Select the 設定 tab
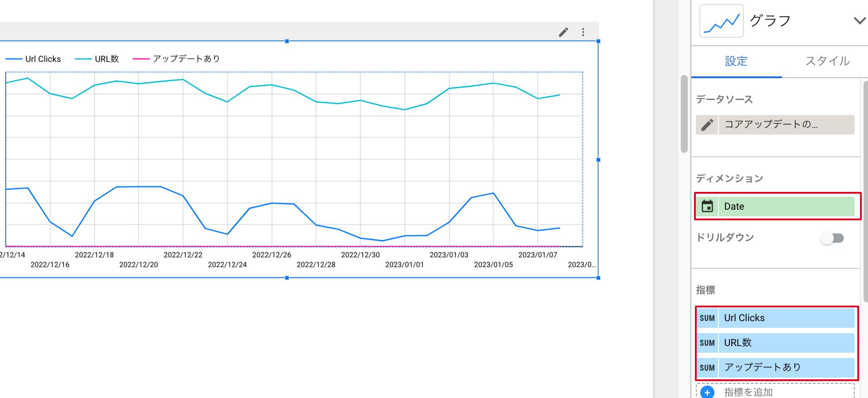The image size is (868, 398). 736,61
